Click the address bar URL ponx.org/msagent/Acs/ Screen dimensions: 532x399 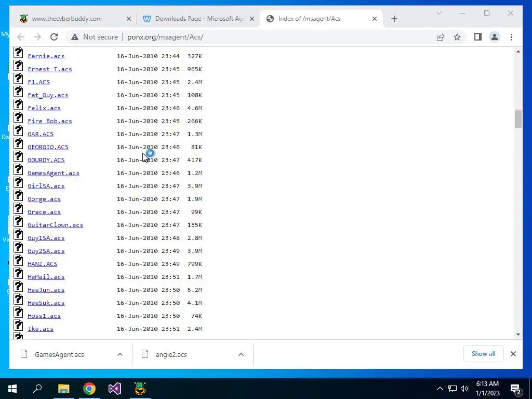(x=165, y=37)
